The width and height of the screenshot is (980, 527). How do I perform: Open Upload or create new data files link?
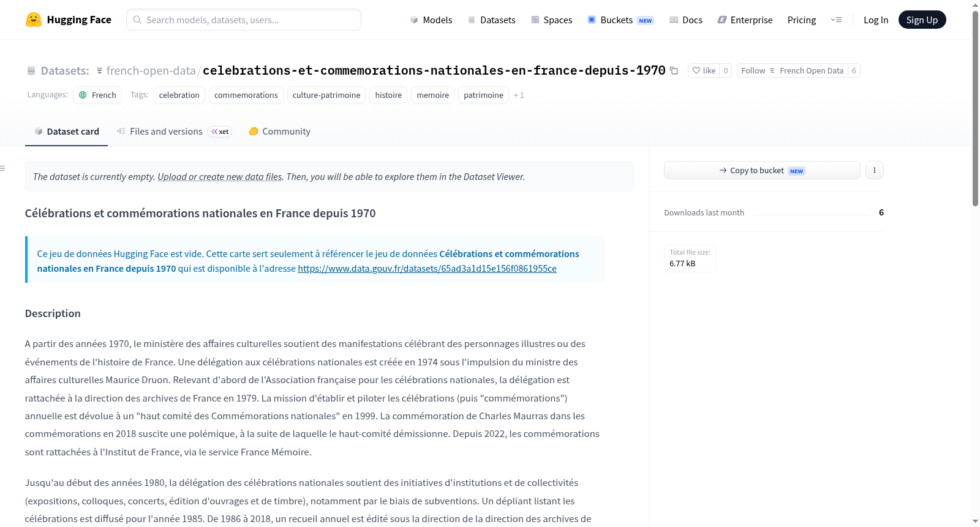coord(220,177)
